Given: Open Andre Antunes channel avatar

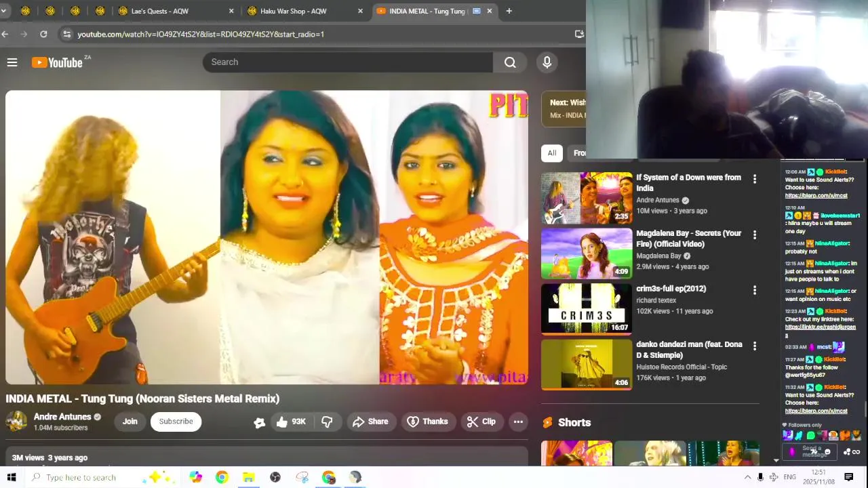Looking at the screenshot, I should click(16, 422).
